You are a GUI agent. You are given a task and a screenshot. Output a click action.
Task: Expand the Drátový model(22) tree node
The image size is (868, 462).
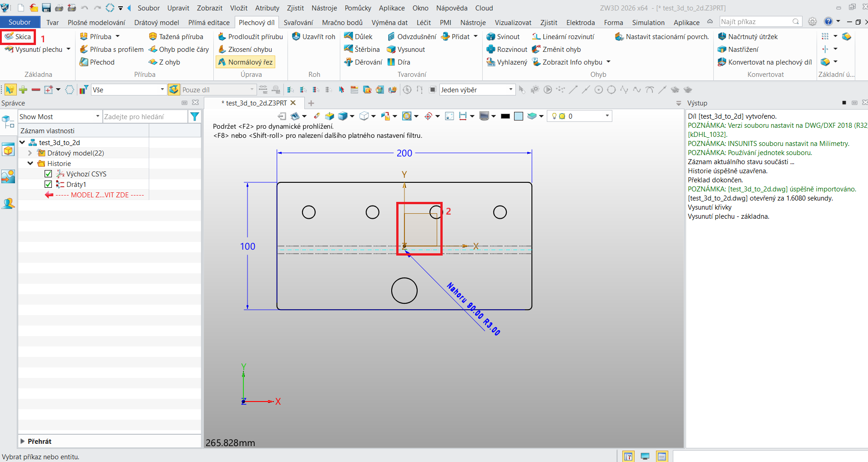click(x=30, y=153)
